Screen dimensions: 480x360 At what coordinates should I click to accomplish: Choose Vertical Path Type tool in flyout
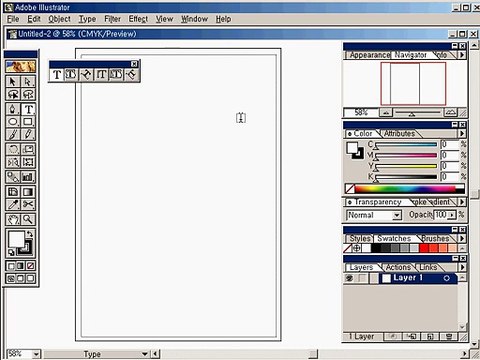click(x=131, y=75)
